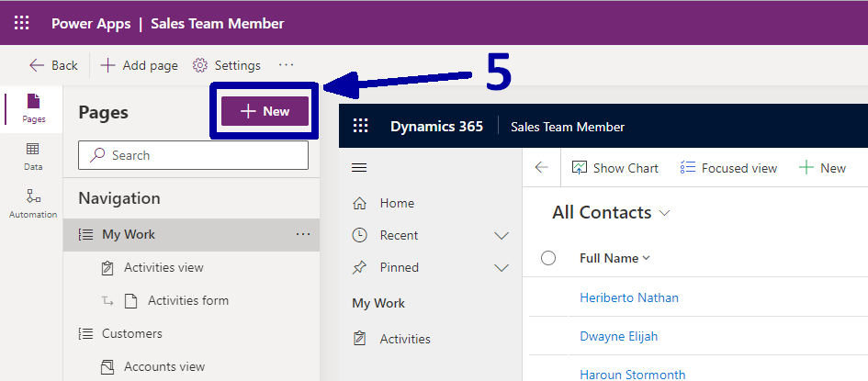Click Add page in the command bar
868x381 pixels.
140,65
